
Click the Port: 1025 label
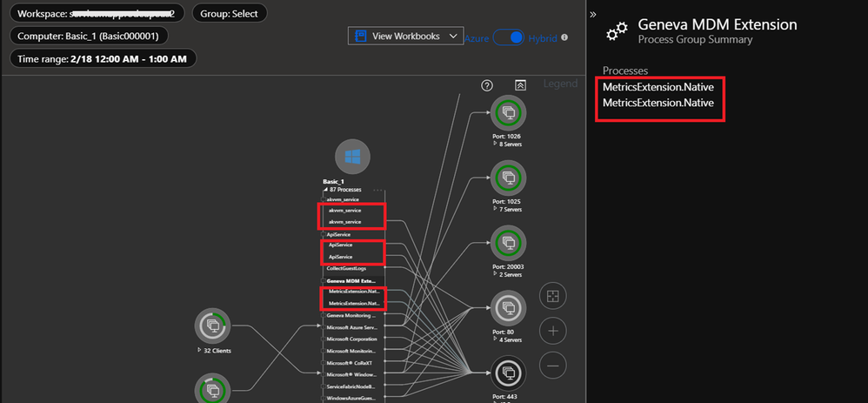(506, 202)
